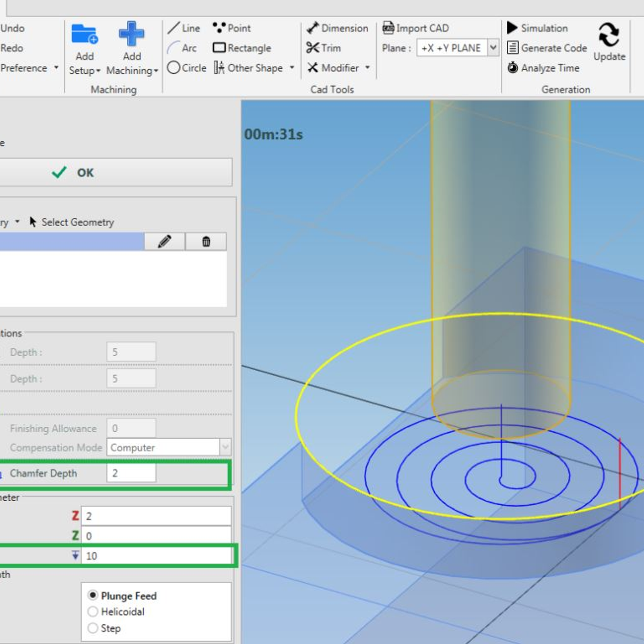Image resolution: width=644 pixels, height=644 pixels.
Task: Edit selected geometry with pencil icon
Action: pyautogui.click(x=165, y=242)
